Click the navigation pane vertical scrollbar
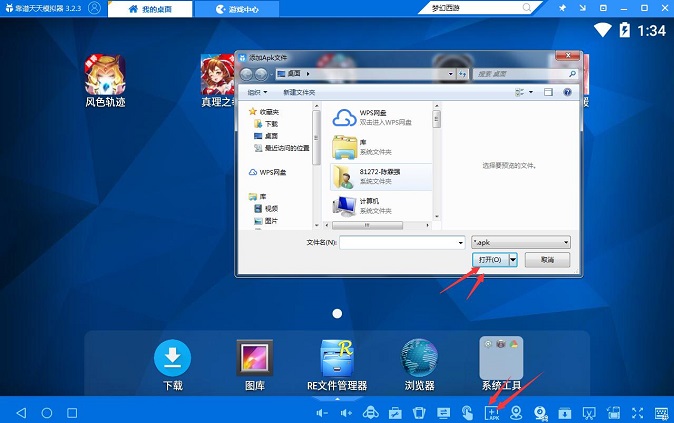The height and width of the screenshot is (423, 674). 317,165
